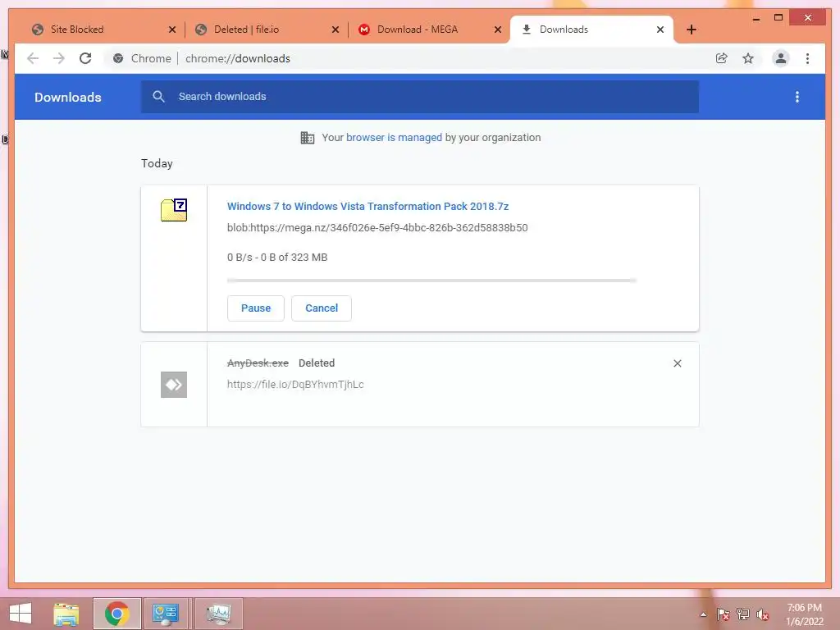Open the control panel taskbar app
Screen dimensions: 840x630
pos(166,614)
